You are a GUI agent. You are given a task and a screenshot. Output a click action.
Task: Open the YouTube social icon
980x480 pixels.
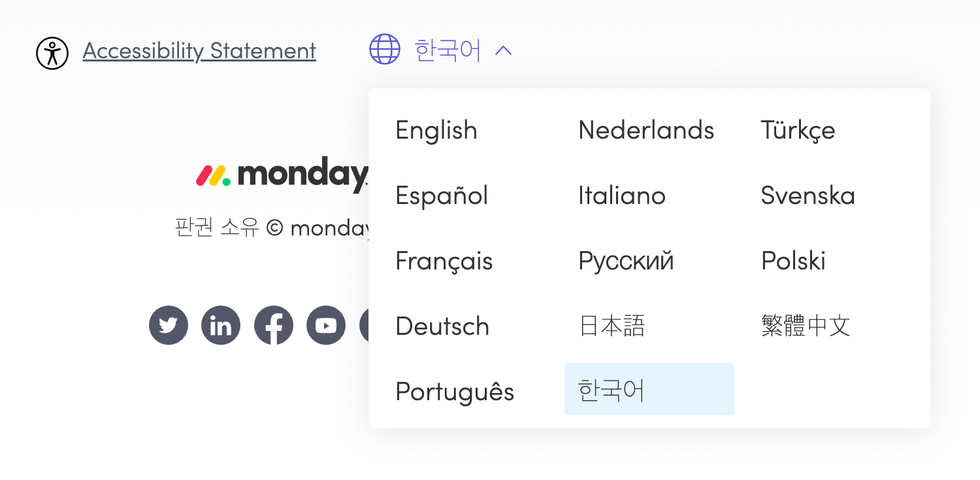[326, 325]
